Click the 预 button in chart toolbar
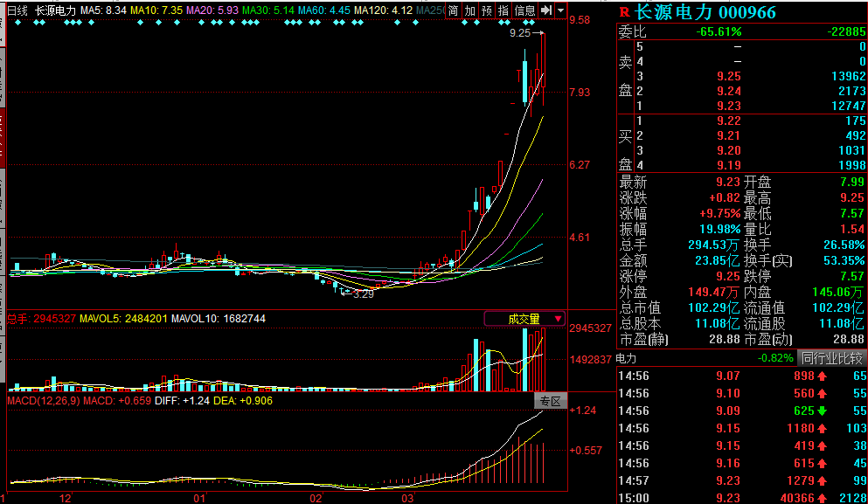Screen dimensions: 868x504 (487, 10)
